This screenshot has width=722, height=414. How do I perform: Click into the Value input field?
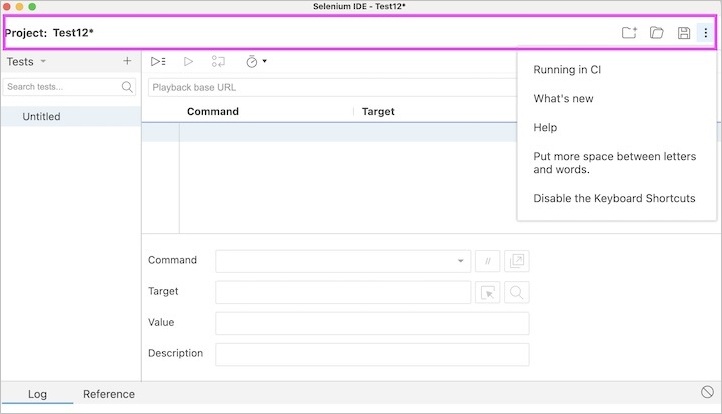[x=372, y=323]
